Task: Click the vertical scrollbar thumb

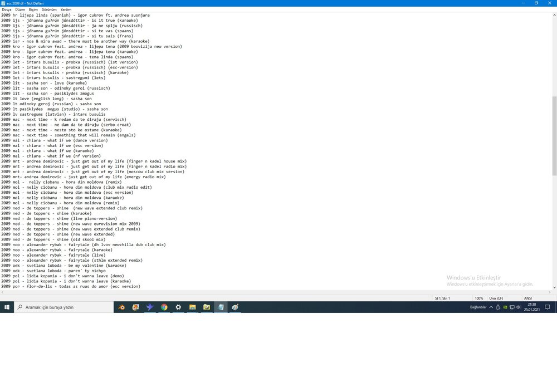Action: coord(554,136)
